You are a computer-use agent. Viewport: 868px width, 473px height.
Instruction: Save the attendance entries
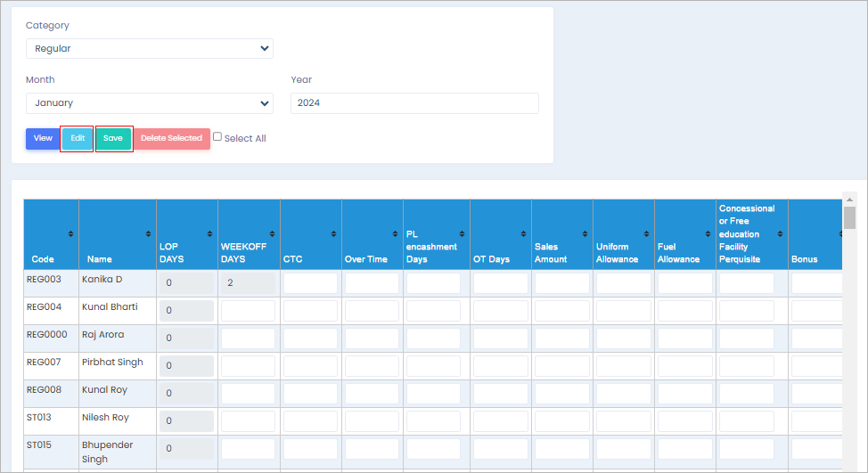point(113,139)
